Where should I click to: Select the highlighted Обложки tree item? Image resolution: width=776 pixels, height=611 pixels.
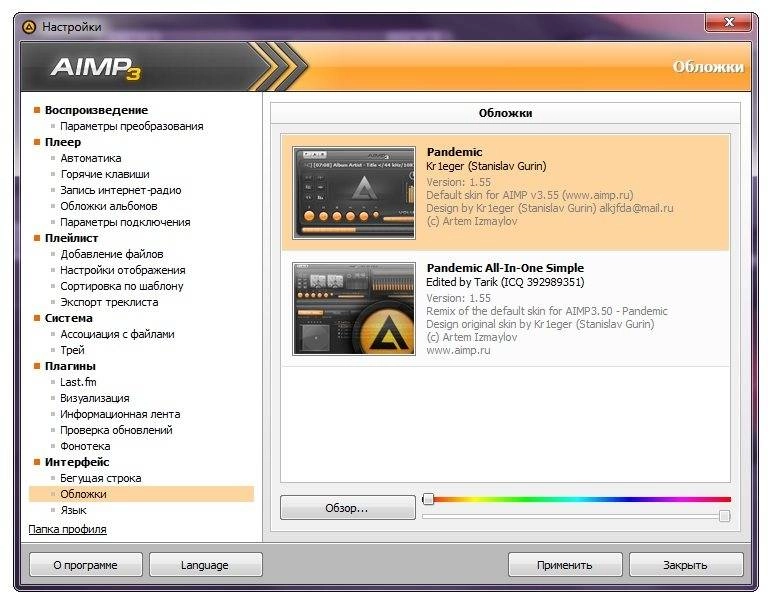click(x=142, y=494)
